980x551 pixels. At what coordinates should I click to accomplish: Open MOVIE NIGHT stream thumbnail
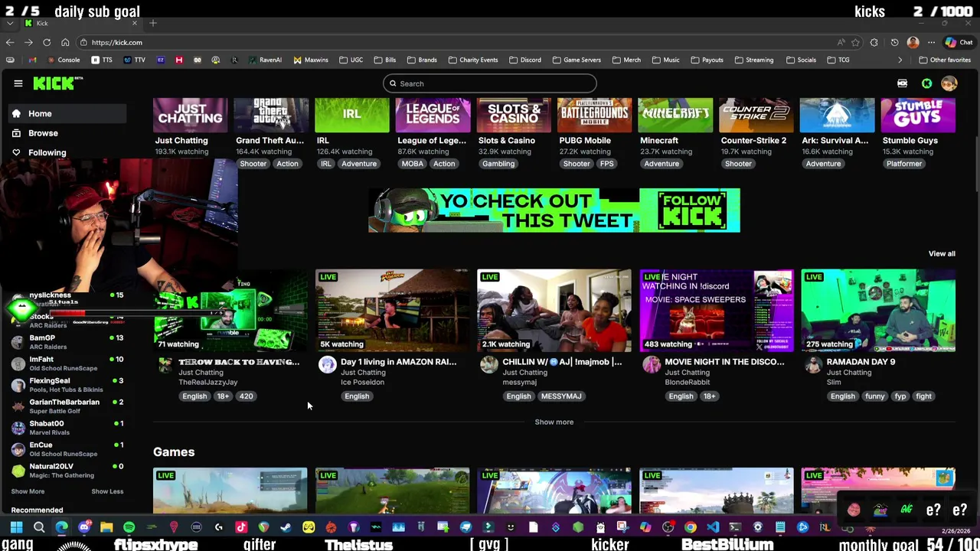pyautogui.click(x=717, y=310)
